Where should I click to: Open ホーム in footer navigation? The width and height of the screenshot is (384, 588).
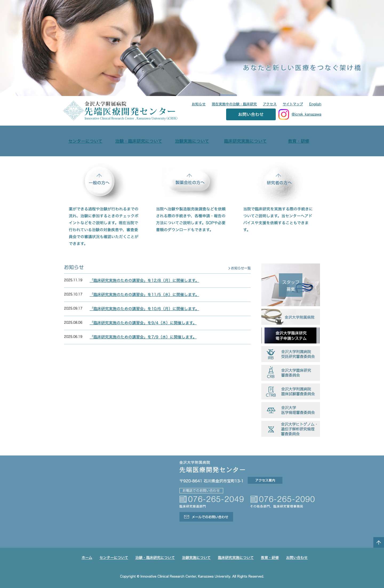(x=87, y=558)
